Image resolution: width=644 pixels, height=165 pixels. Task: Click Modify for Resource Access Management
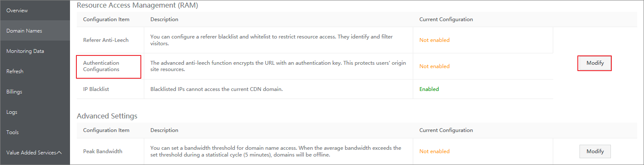click(595, 63)
